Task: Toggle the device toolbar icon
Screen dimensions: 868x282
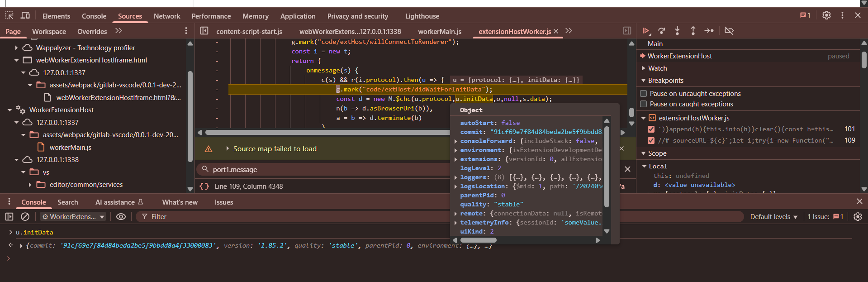Action: 25,15
